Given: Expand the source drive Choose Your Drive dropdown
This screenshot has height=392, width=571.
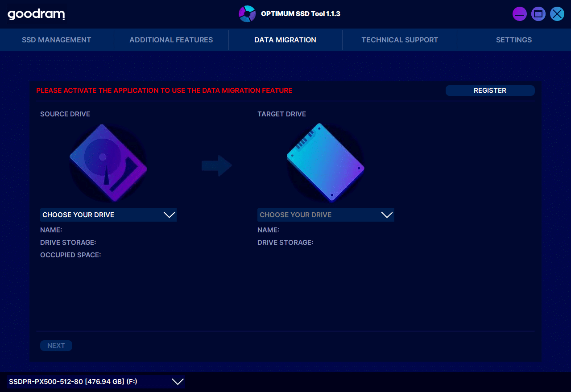Looking at the screenshot, I should tap(108, 215).
